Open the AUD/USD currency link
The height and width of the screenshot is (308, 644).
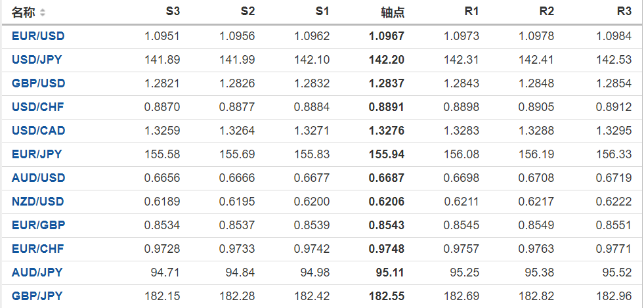pos(38,178)
